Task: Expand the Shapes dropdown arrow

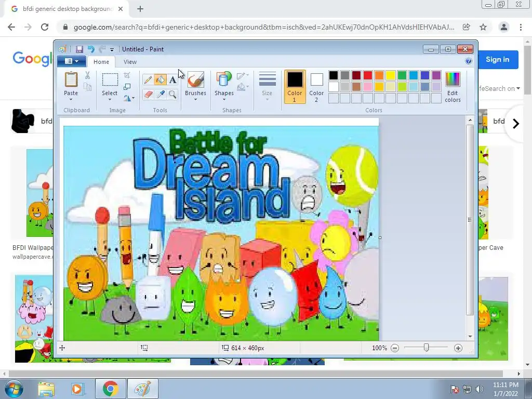Action: tap(224, 100)
